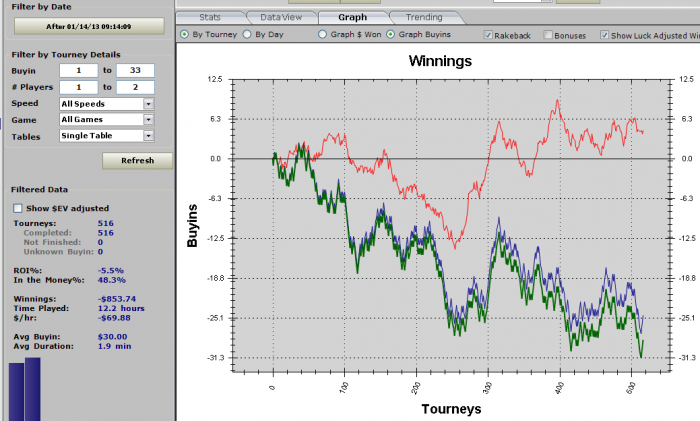The width and height of the screenshot is (700, 421).
Task: Edit the maximum Buyin field showing 33
Action: [x=135, y=71]
